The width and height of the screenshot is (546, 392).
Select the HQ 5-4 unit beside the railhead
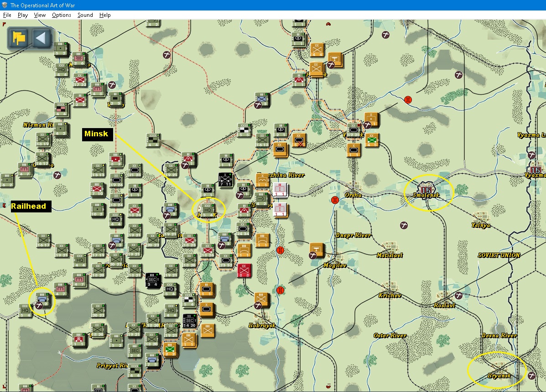click(25, 311)
